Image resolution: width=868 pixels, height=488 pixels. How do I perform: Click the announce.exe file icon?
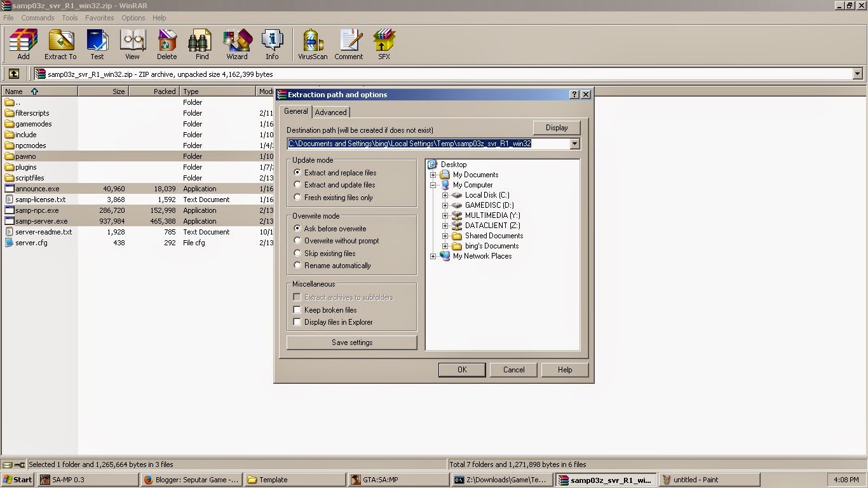coord(10,189)
